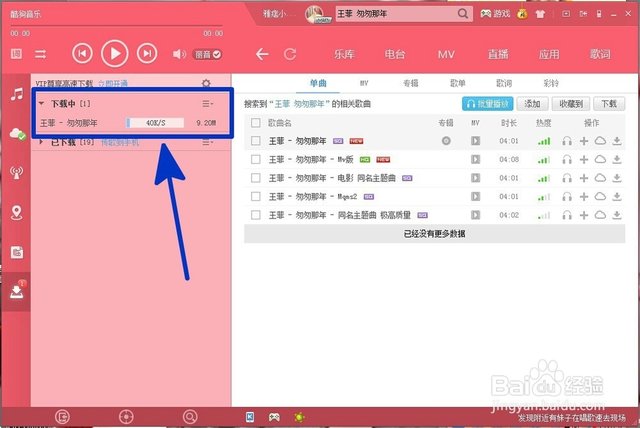Open the bottom bar locate target icon

[126, 417]
